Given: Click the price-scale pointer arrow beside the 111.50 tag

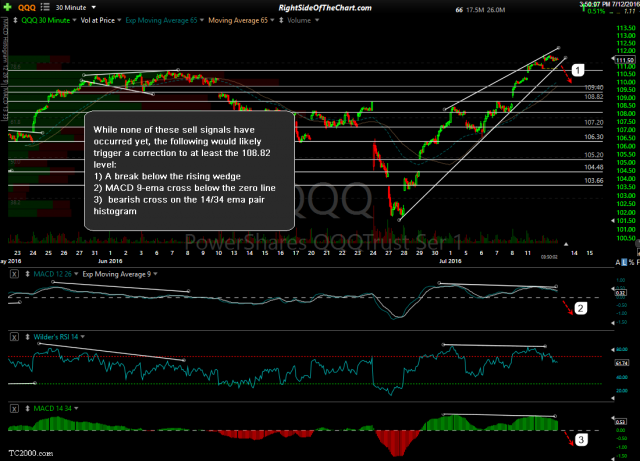Looking at the screenshot, I should (613, 59).
